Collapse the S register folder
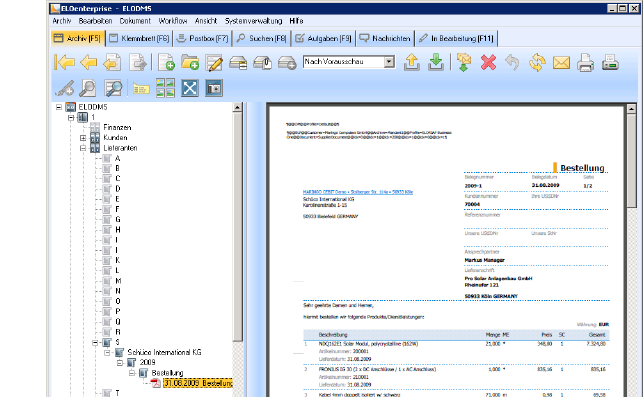This screenshot has height=397, width=643. (x=95, y=342)
